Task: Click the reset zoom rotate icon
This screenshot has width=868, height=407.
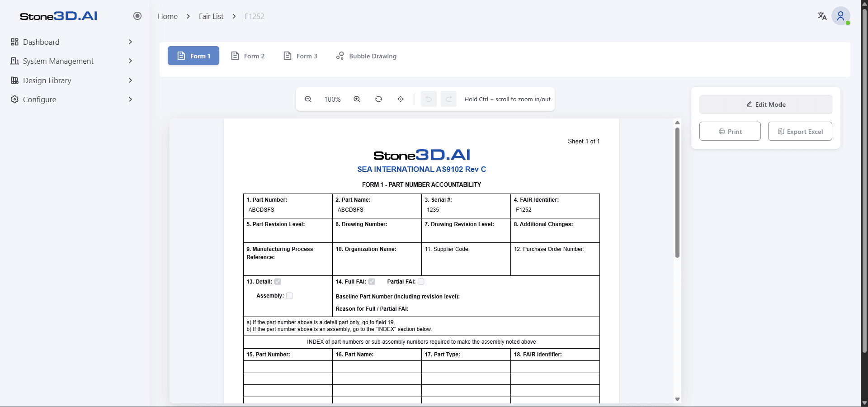Action: point(378,99)
